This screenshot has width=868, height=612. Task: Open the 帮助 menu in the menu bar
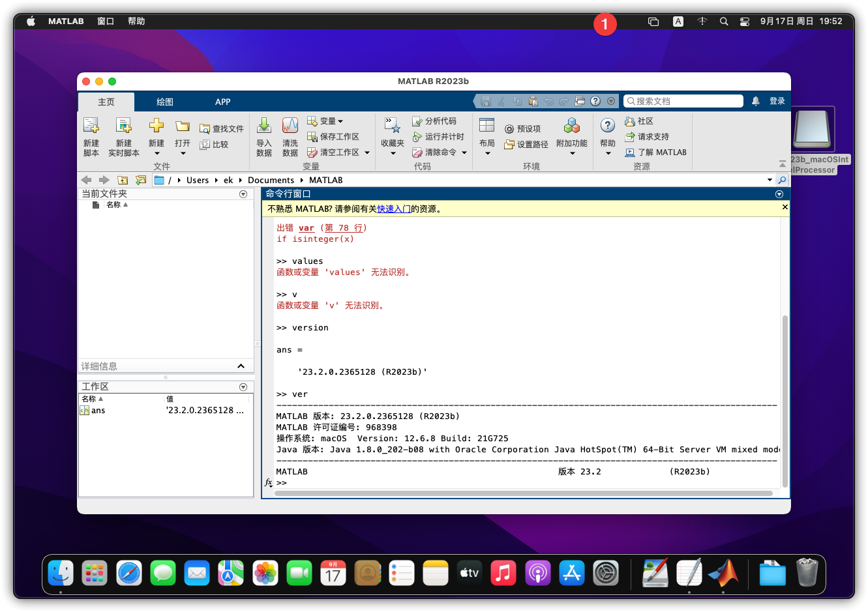click(136, 21)
